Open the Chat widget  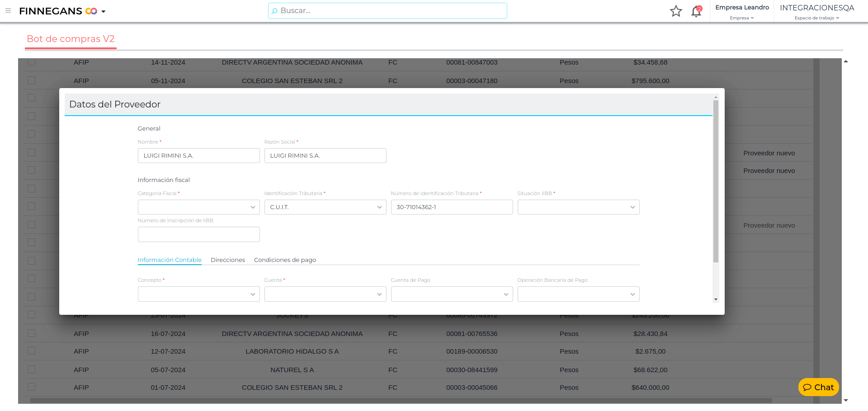tap(818, 387)
